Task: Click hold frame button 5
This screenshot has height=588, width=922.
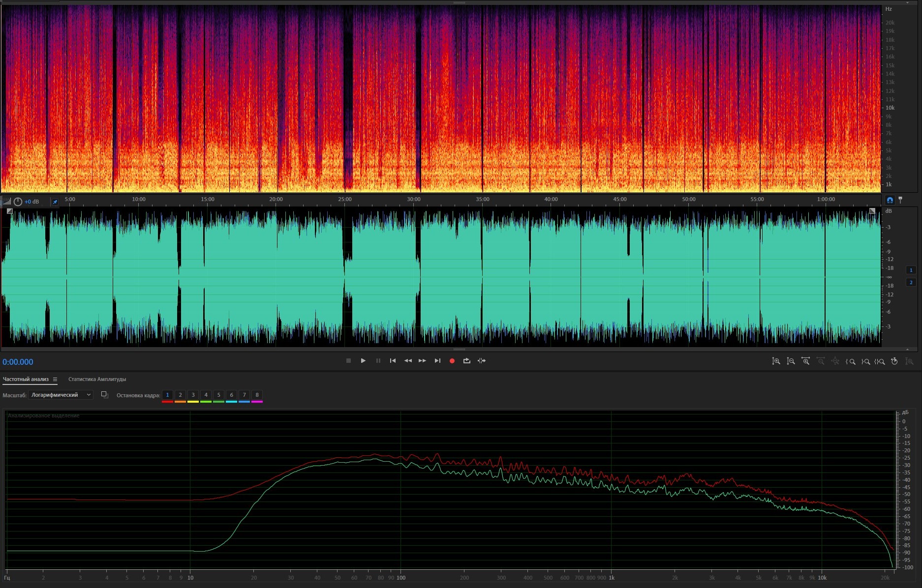Action: [218, 395]
